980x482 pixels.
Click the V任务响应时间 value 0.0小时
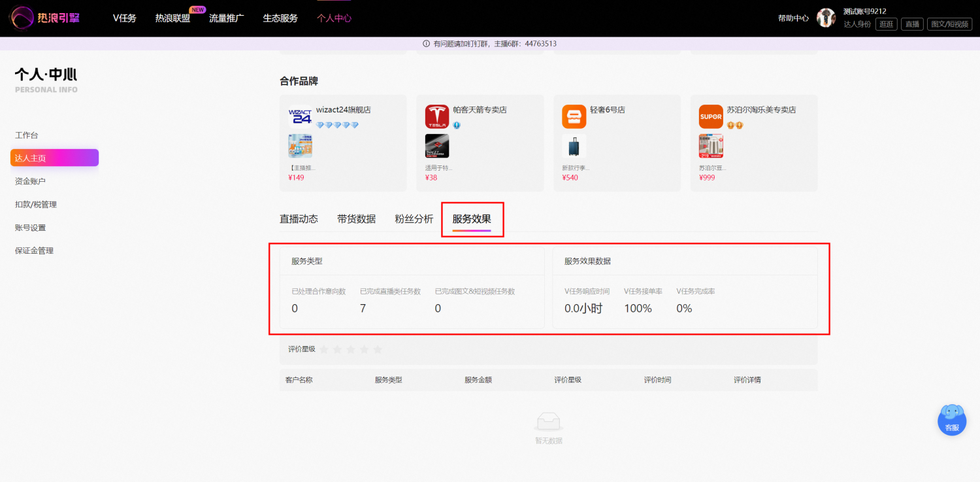coord(583,308)
